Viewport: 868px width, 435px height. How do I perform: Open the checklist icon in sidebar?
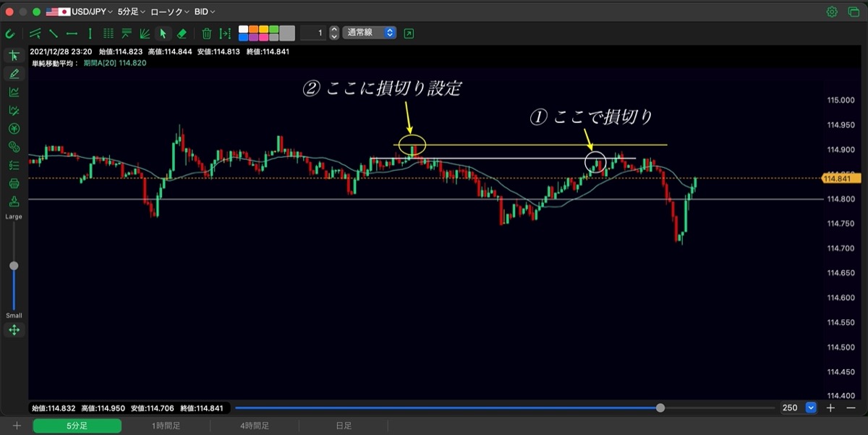(14, 165)
